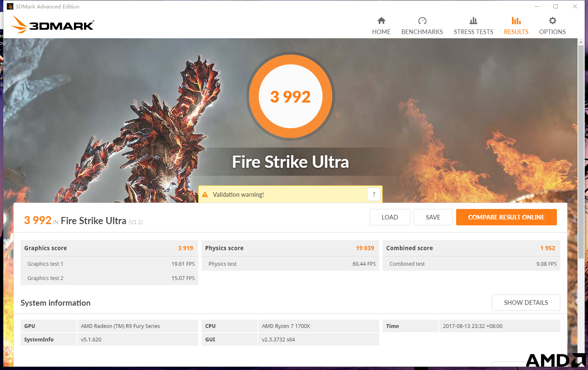Open validation warning help question mark

pos(374,194)
